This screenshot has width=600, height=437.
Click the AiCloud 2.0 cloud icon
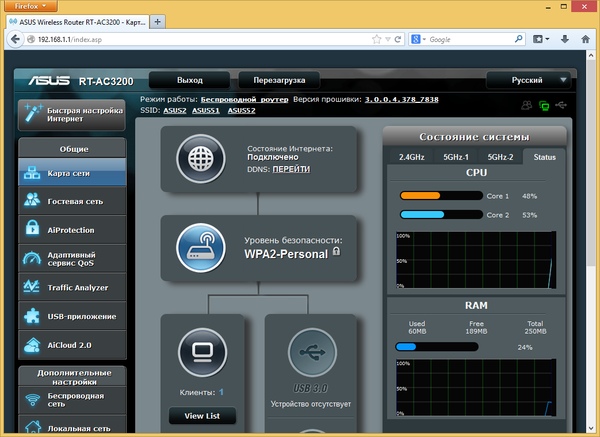tap(32, 345)
